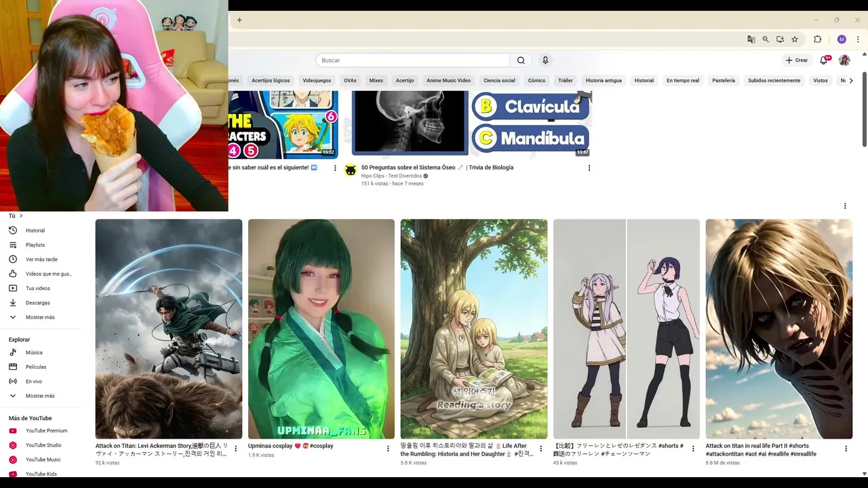The height and width of the screenshot is (488, 868).
Task: Open Hipo Clips - Test Divertidos channel link
Action: (391, 176)
